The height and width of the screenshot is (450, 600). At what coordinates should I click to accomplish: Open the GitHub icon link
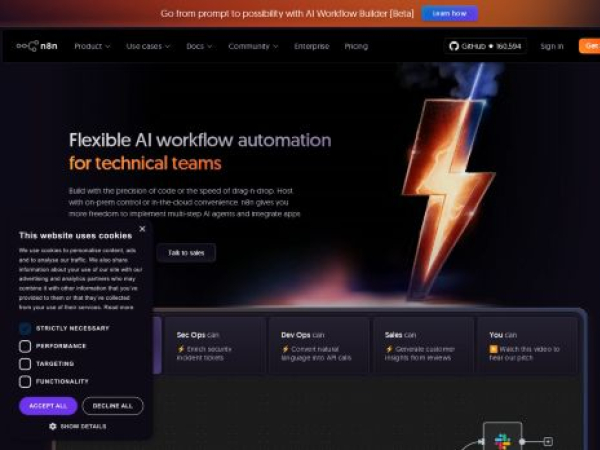coord(454,46)
